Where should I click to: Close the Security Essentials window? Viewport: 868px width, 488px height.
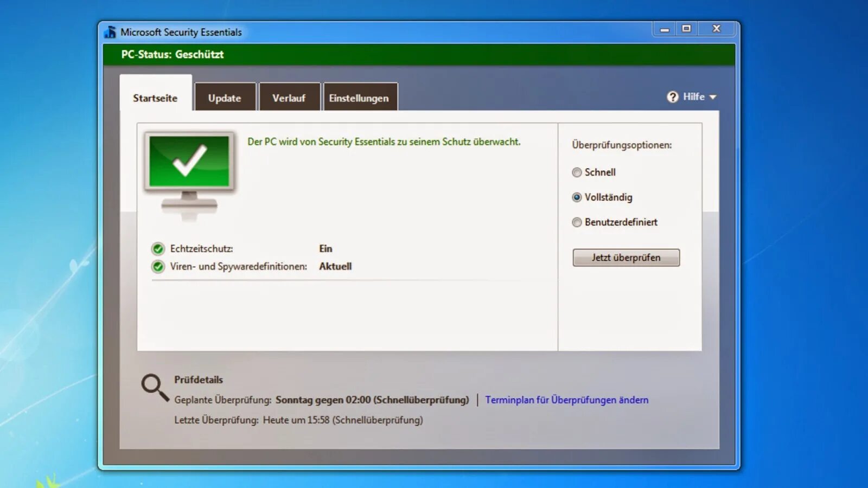click(717, 29)
